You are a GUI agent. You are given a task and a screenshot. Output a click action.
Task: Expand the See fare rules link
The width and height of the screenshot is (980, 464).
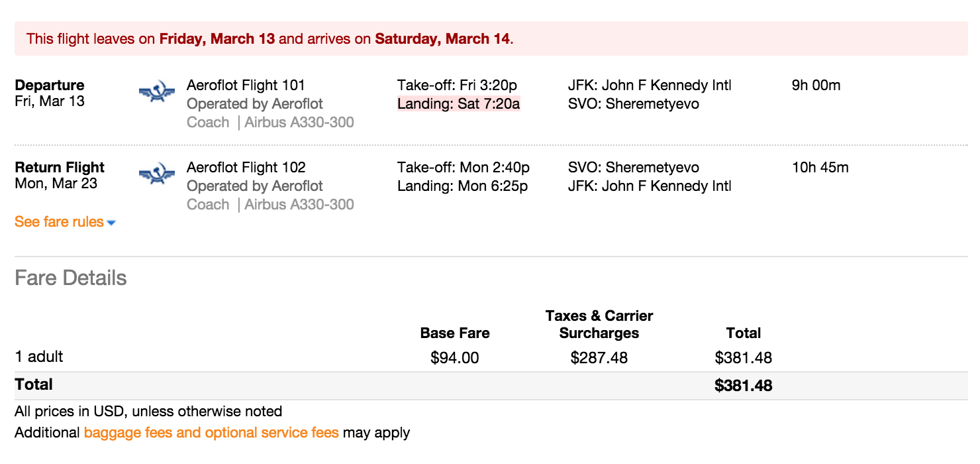(59, 222)
